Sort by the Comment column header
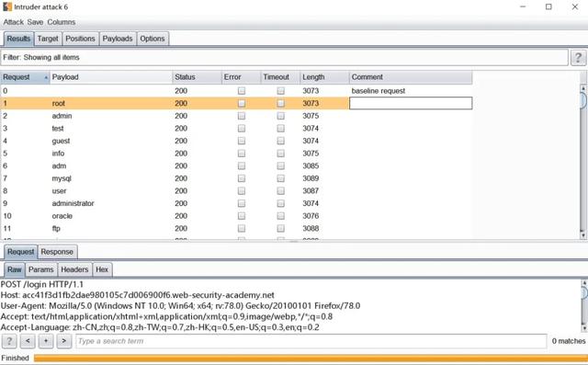This screenshot has height=365, width=588. (x=411, y=77)
